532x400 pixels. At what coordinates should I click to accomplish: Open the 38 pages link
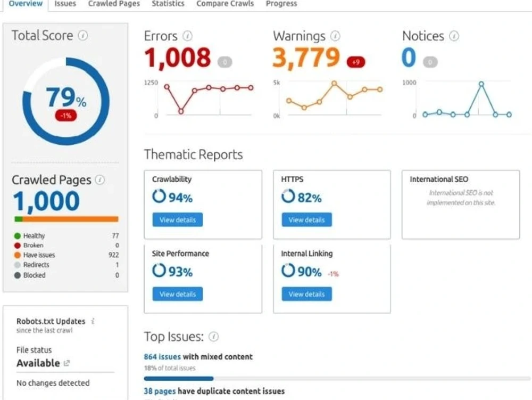160,391
